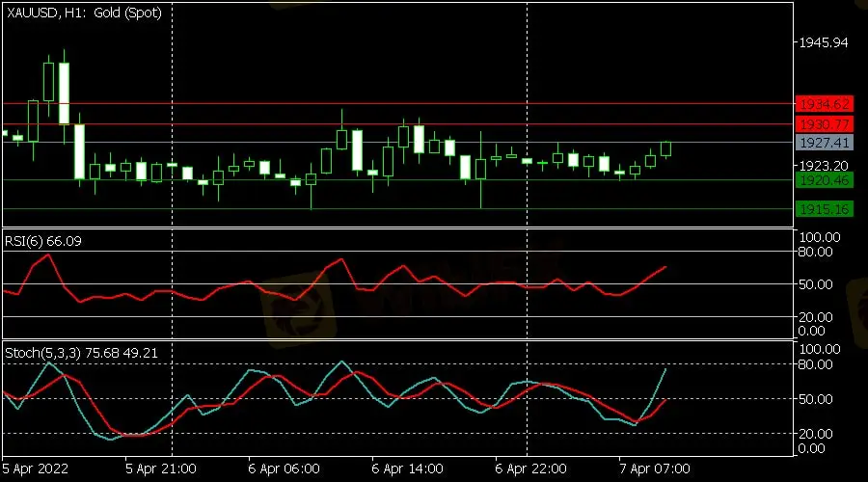Viewport: 868px width, 482px height.
Task: Select the red 1930.77 resistance price label
Action: click(x=823, y=124)
